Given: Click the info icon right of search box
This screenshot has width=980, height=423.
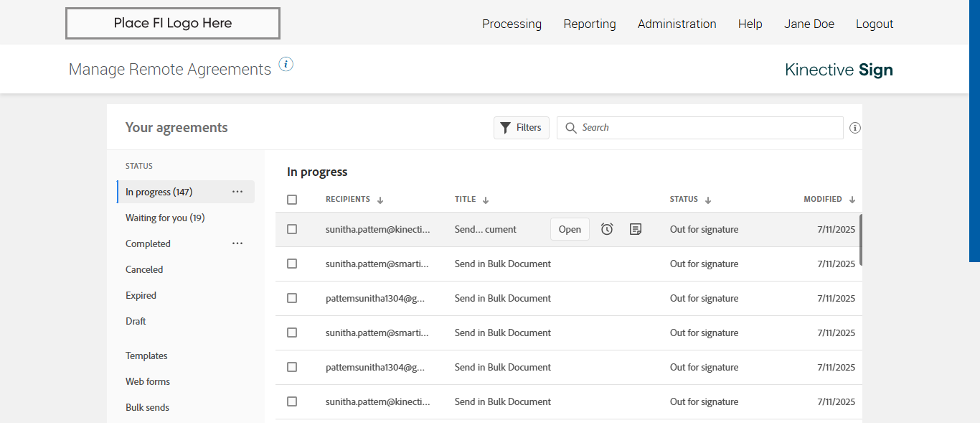Looking at the screenshot, I should (x=854, y=128).
